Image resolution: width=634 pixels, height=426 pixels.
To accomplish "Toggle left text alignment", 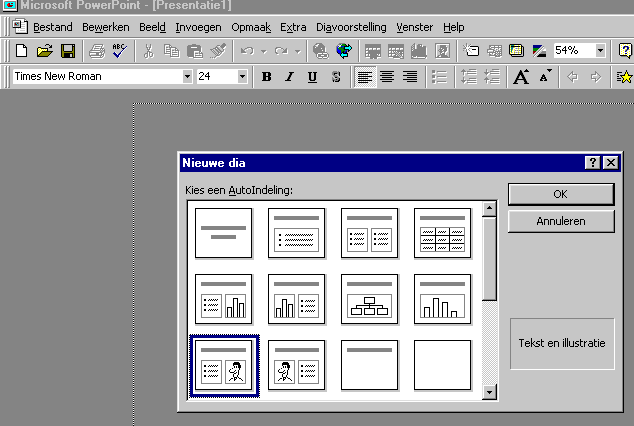I will [x=365, y=76].
